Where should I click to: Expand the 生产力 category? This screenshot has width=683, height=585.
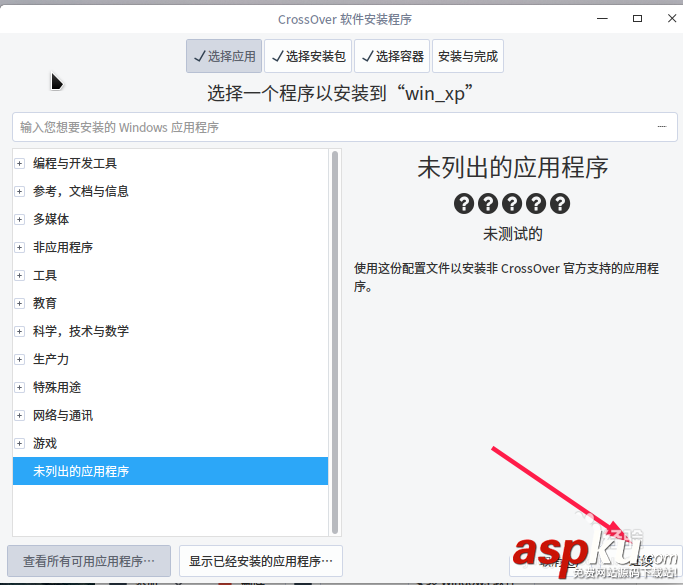(x=19, y=359)
